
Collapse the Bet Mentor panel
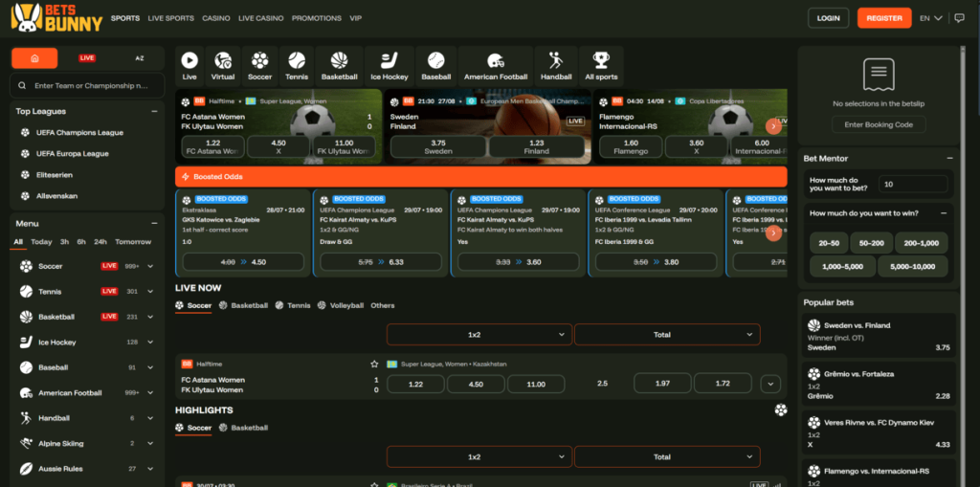click(x=949, y=158)
